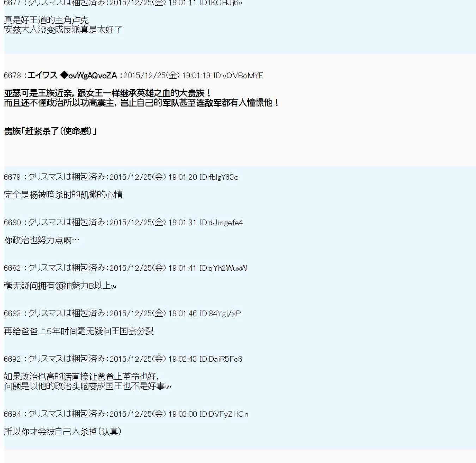Click post number 6679
The width and height of the screenshot is (476, 463).
[12, 177]
